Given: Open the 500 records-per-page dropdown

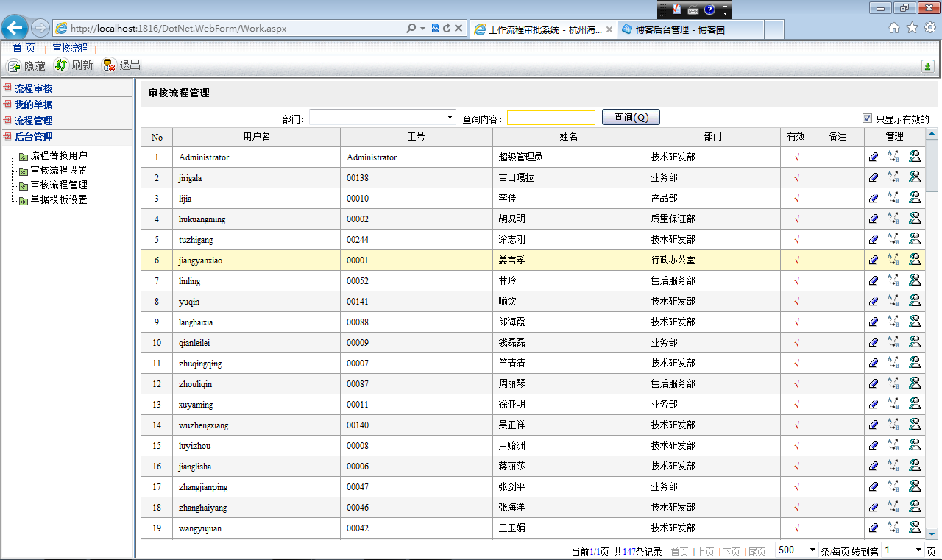Looking at the screenshot, I should point(797,550).
